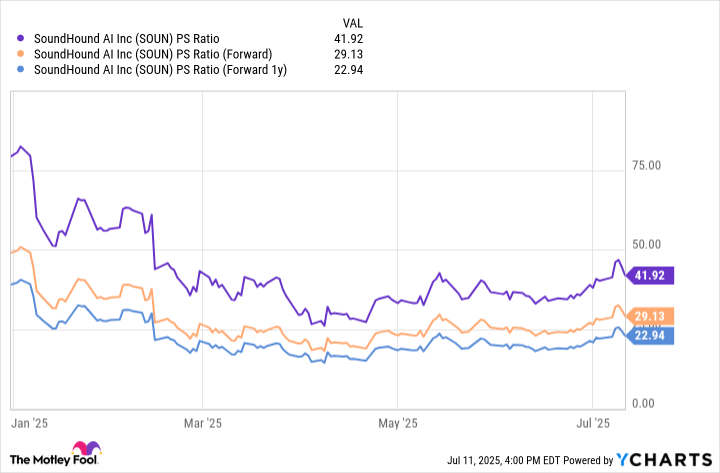Click The Motley Fool logo

[x=56, y=454]
